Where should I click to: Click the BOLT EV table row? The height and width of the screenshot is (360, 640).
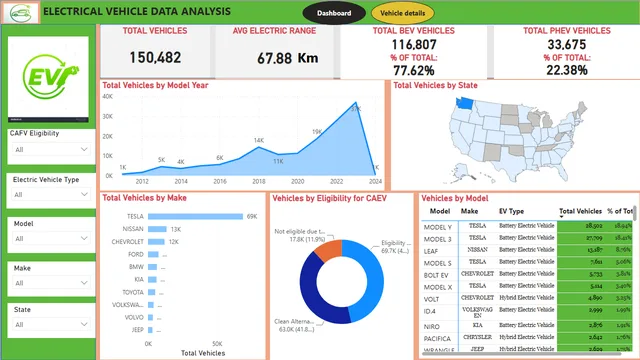[x=527, y=275]
